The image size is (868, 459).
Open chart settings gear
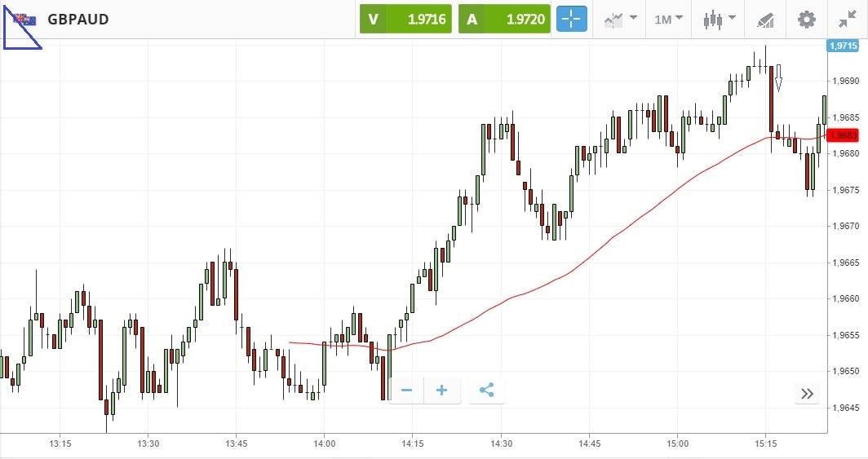[x=807, y=19]
